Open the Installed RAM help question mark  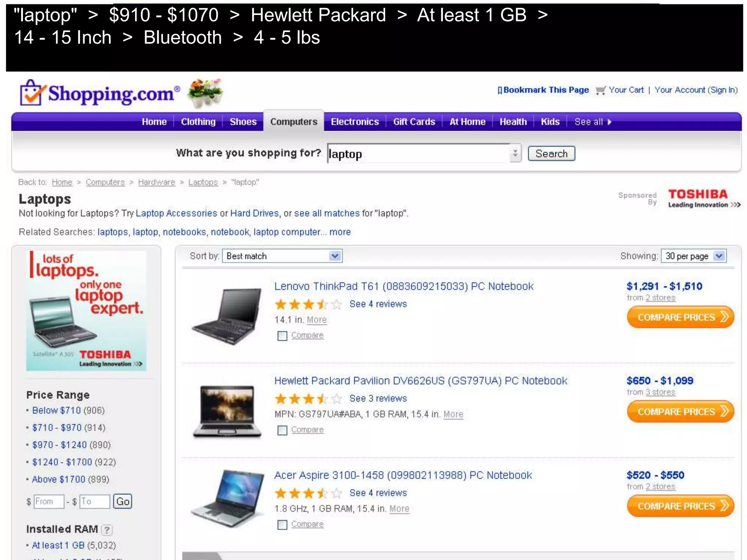(107, 529)
